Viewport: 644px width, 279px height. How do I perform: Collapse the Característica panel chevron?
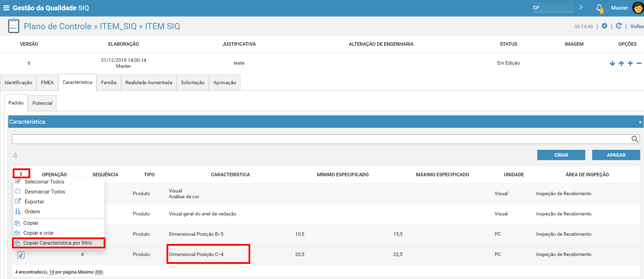tap(640, 122)
